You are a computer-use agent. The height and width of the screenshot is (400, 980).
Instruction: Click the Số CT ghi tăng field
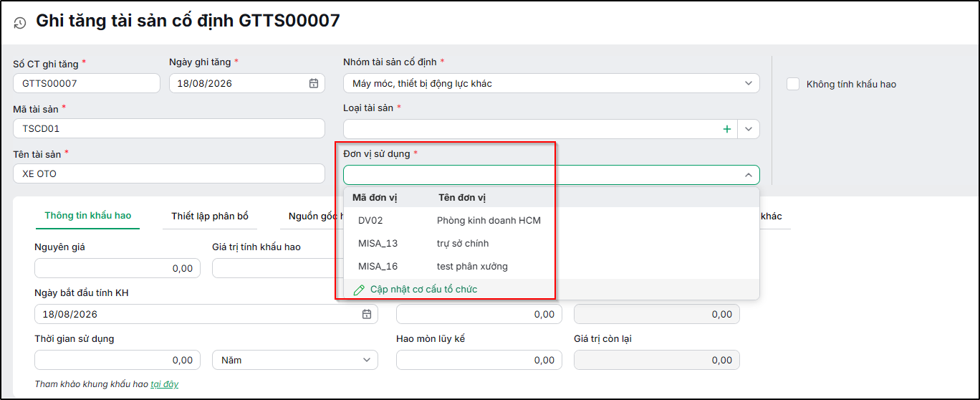[x=87, y=83]
